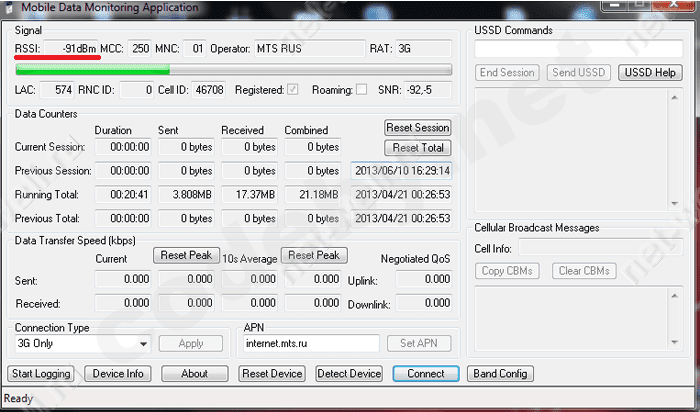Viewport: 700px width, 412px height.
Task: Click Running Total combined 21.18MB
Action: (313, 195)
